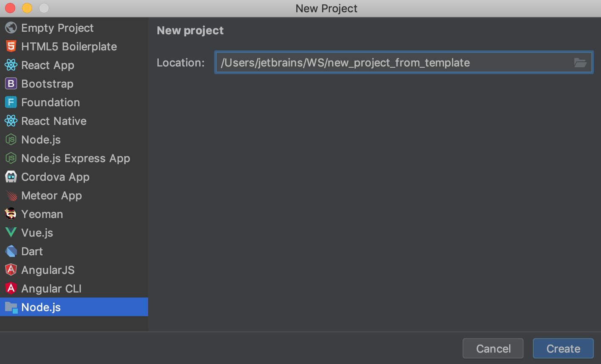The width and height of the screenshot is (601, 364).
Task: Click the Meteor App template icon
Action: coord(11,196)
